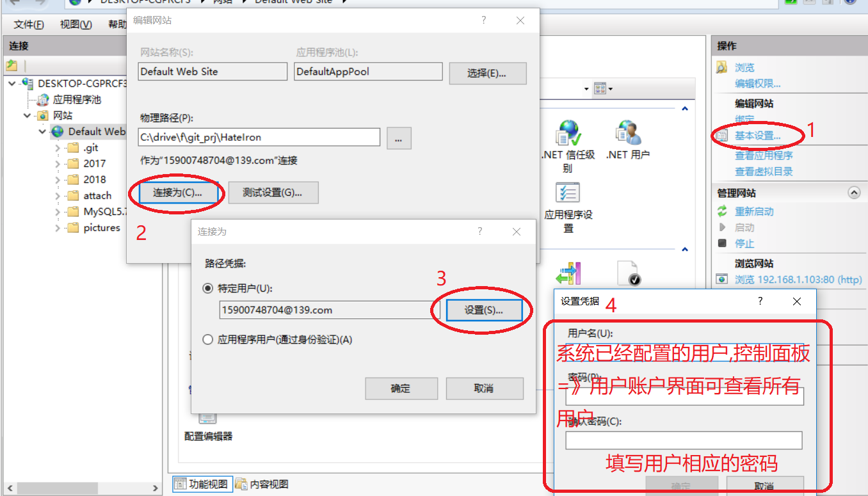
Task: Collapse the 网站 tree node
Action: (27, 116)
